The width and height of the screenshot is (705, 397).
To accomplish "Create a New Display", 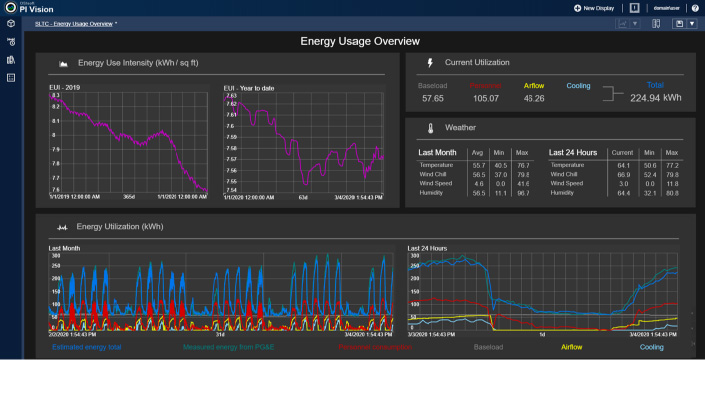I will [594, 8].
